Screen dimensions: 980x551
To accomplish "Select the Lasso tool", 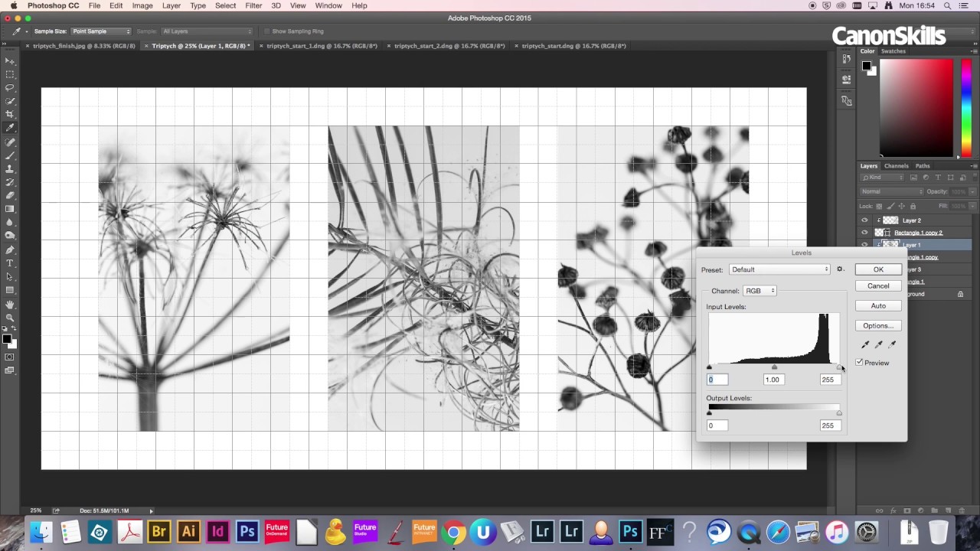I will (x=10, y=87).
